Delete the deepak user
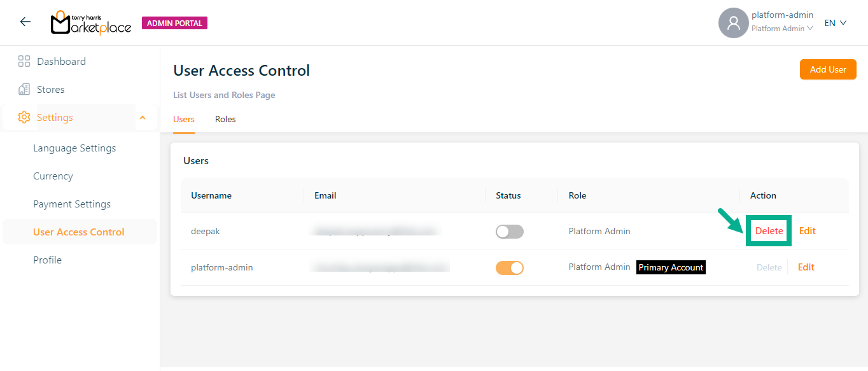The height and width of the screenshot is (371, 868). (x=769, y=231)
